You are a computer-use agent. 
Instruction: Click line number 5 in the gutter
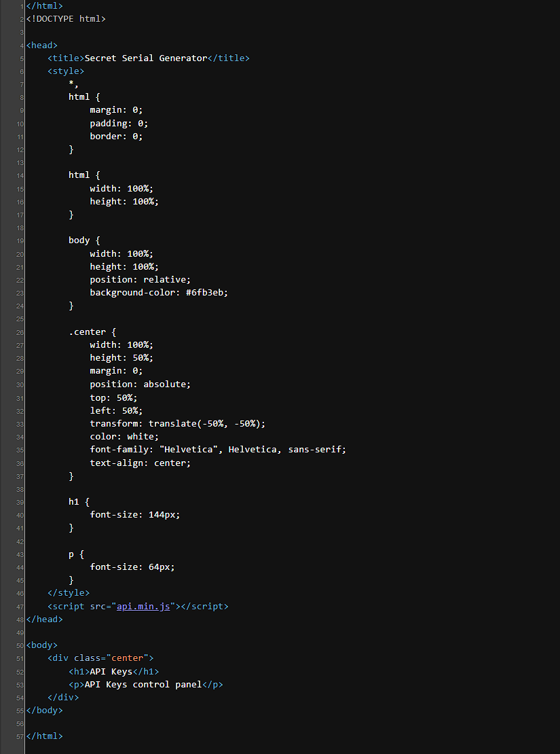tap(22, 58)
